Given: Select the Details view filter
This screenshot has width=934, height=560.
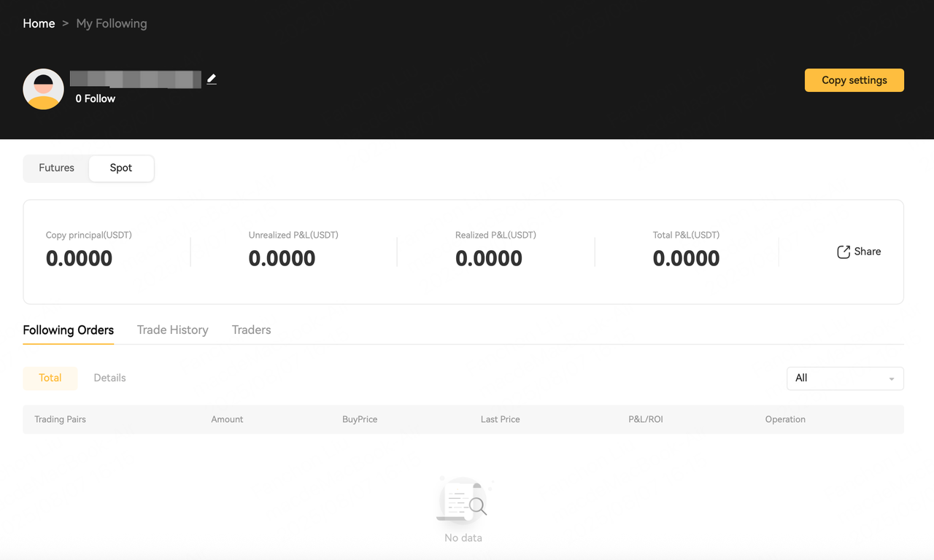Looking at the screenshot, I should pyautogui.click(x=110, y=378).
